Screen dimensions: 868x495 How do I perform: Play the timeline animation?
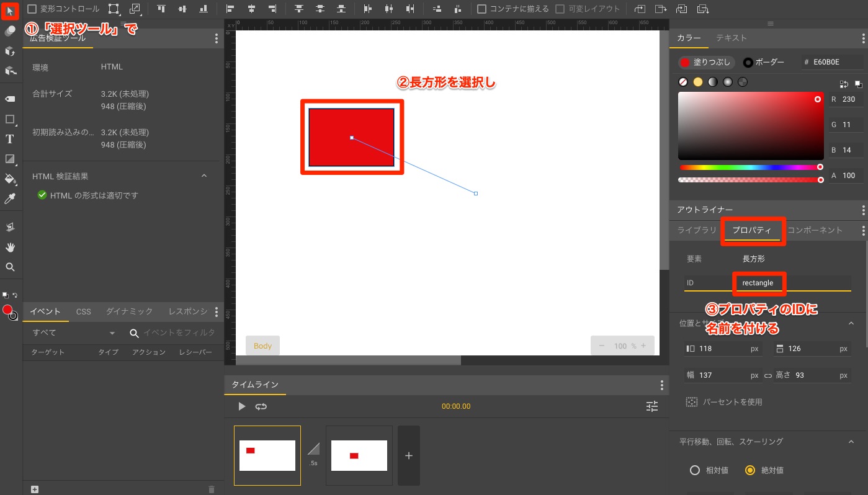[242, 406]
